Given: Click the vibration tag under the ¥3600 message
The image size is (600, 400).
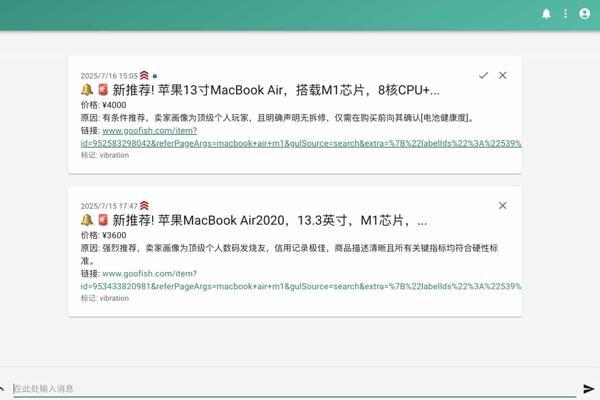Looking at the screenshot, I should 105,298.
